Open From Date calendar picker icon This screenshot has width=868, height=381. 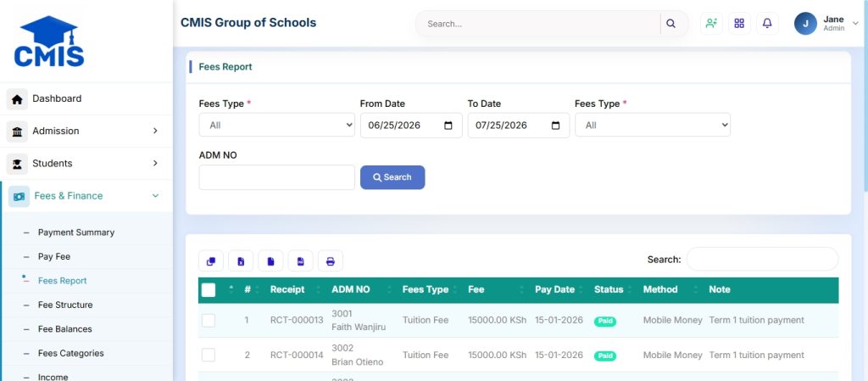[x=448, y=125]
